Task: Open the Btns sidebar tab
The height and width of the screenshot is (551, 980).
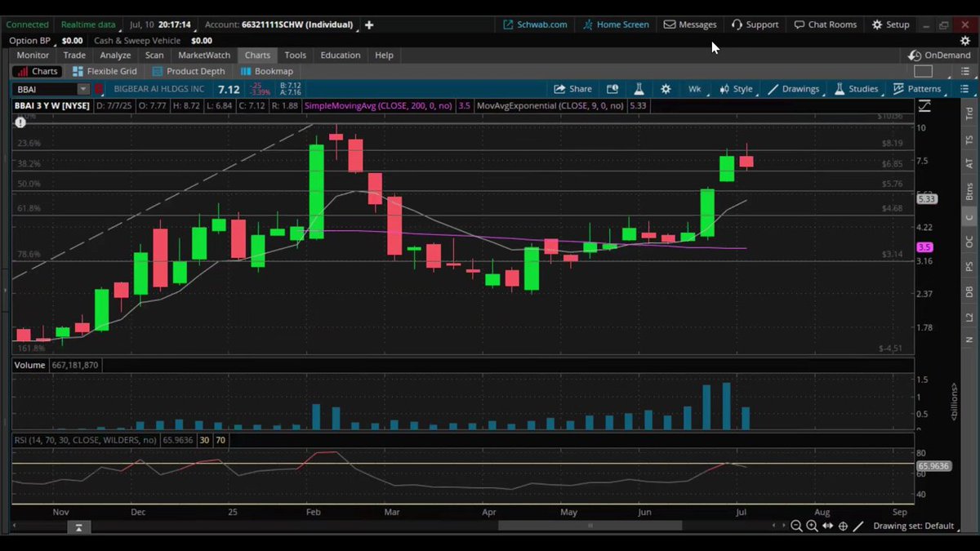Action: click(x=969, y=192)
